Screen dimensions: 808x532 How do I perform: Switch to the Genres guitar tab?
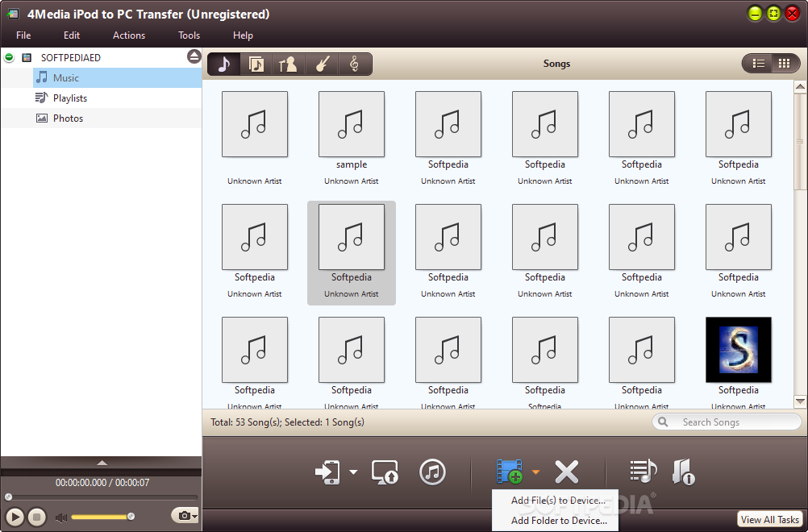point(322,64)
